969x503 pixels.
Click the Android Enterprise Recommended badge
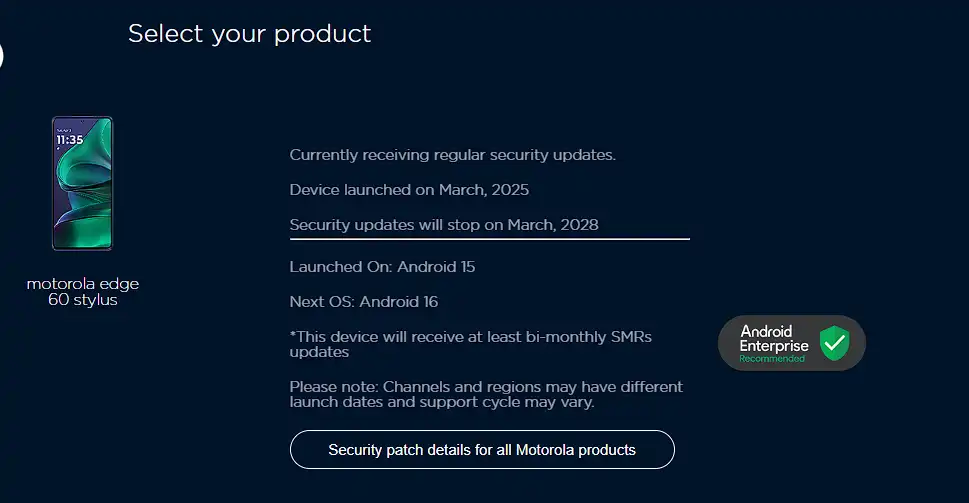792,343
